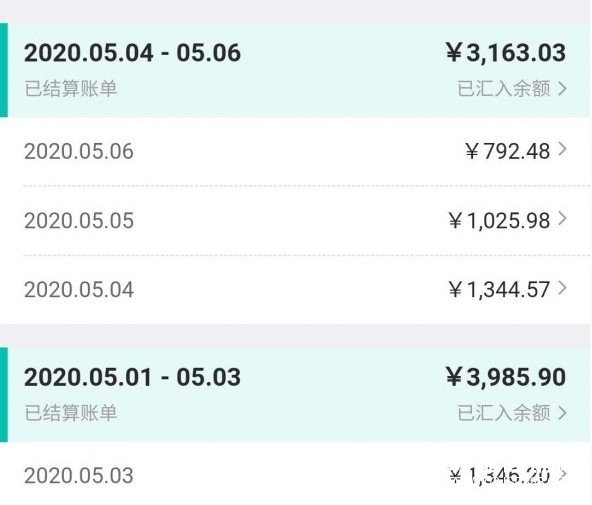Tap the ¥3,163.03 total amount
592x505 pixels.
(506, 52)
